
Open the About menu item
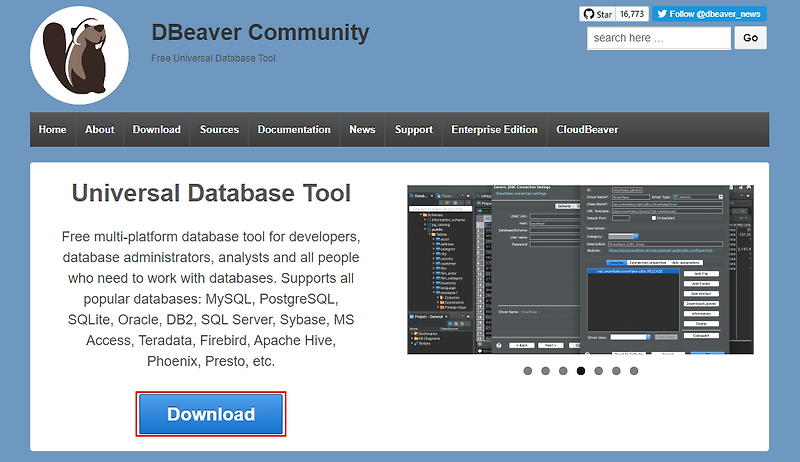point(99,130)
